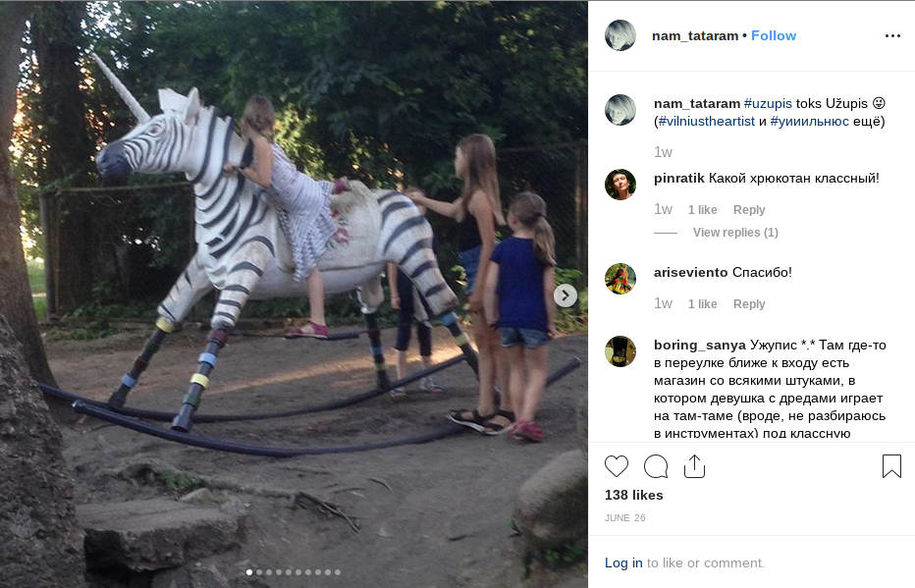This screenshot has height=588, width=915.
Task: View ariseviento's profile avatar
Action: point(619,278)
